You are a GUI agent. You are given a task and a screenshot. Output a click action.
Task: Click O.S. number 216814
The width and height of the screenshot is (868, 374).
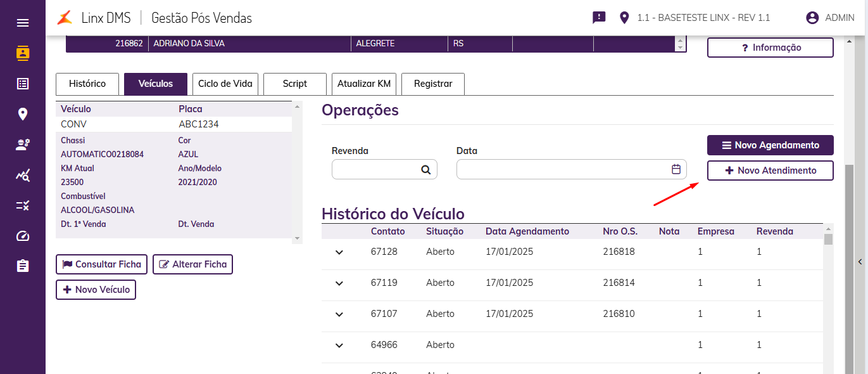point(619,283)
